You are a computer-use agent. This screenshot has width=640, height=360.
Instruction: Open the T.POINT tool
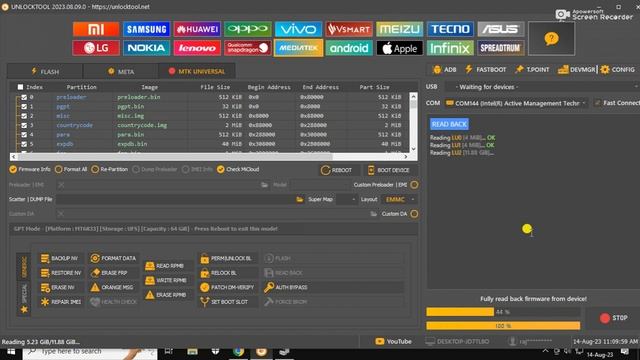[532, 69]
